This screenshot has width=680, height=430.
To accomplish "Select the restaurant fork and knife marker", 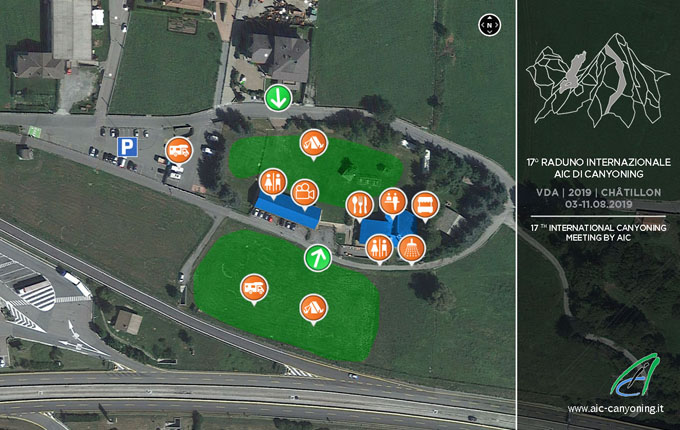I will coord(360,205).
